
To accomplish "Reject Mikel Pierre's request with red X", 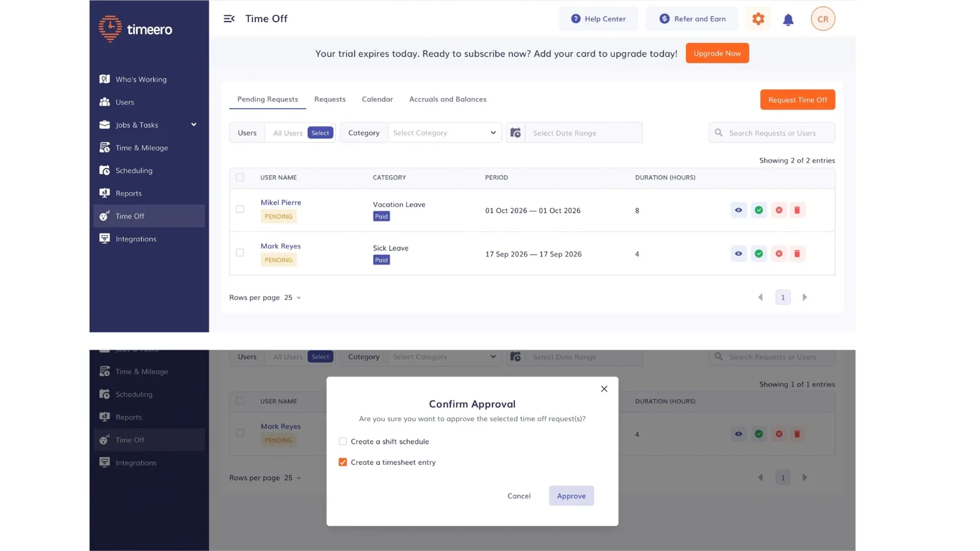I will (779, 210).
